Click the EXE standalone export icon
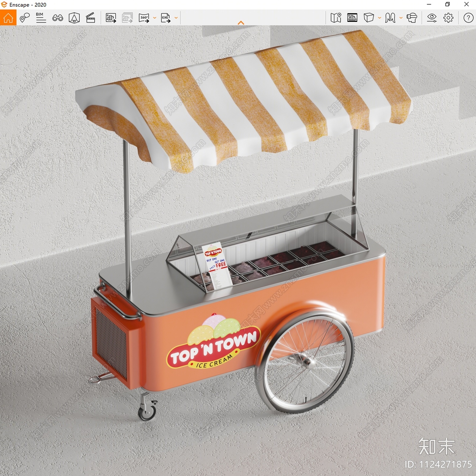This screenshot has width=476, height=476. [x=165, y=18]
